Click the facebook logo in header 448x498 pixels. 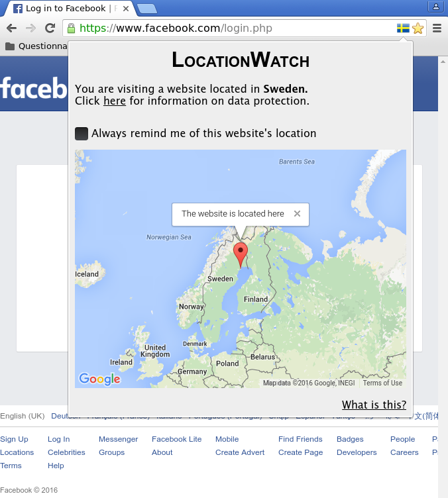(34, 88)
